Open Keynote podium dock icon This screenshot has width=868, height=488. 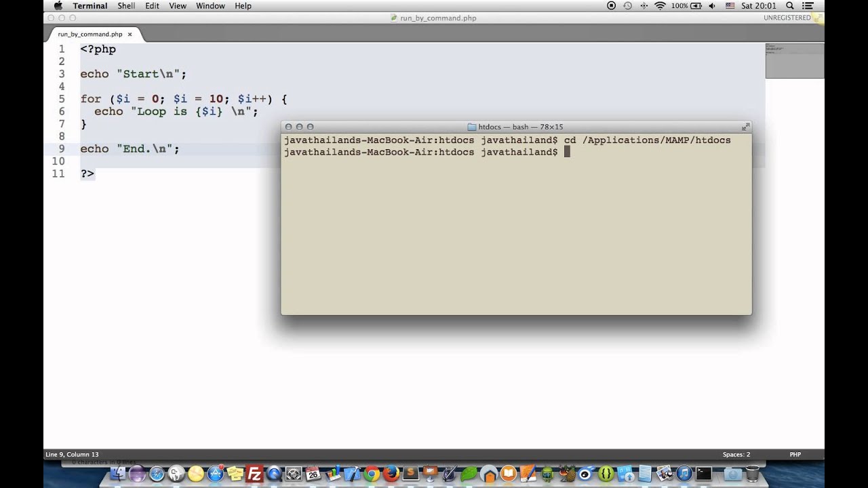point(429,474)
